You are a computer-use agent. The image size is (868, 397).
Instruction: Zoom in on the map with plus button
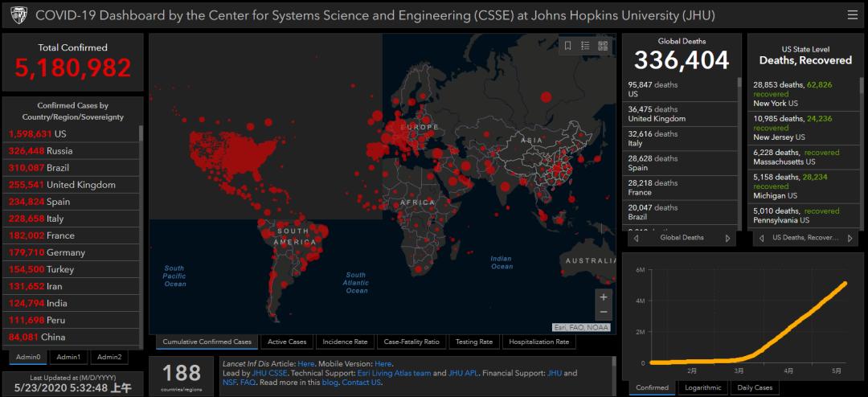coord(604,297)
